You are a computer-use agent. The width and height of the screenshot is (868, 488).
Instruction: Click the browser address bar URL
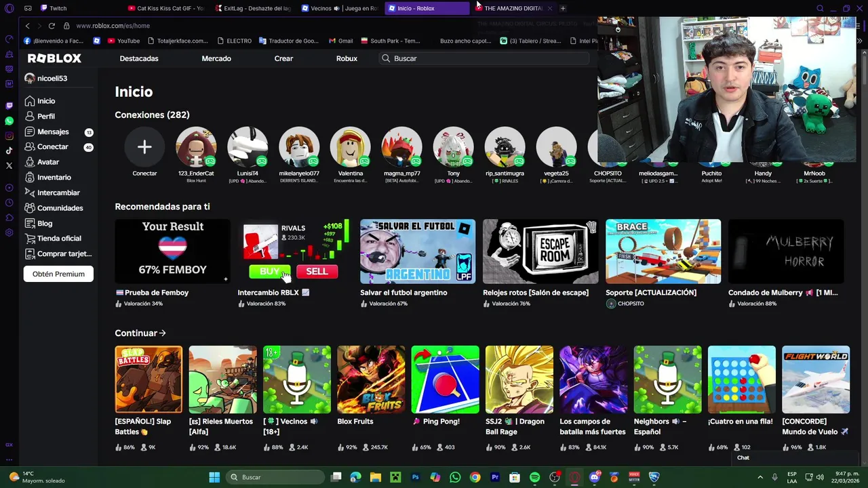click(113, 26)
